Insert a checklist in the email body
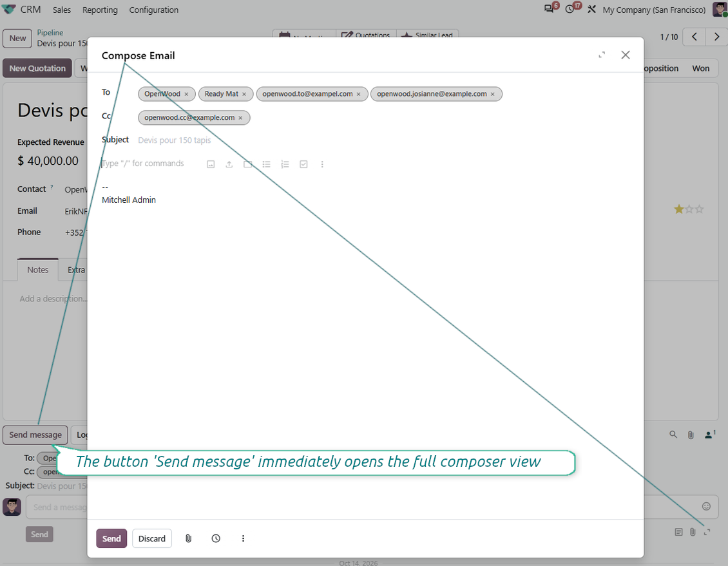Image resolution: width=728 pixels, height=566 pixels. coord(303,164)
